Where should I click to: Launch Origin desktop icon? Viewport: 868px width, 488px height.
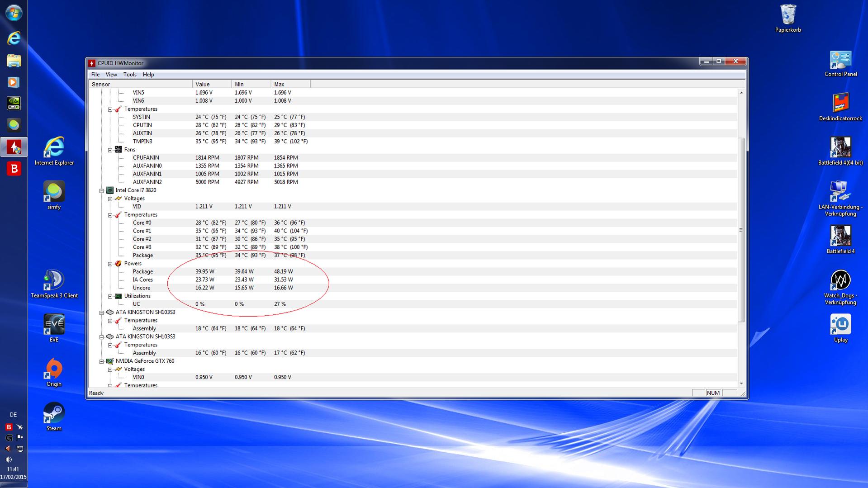[54, 373]
